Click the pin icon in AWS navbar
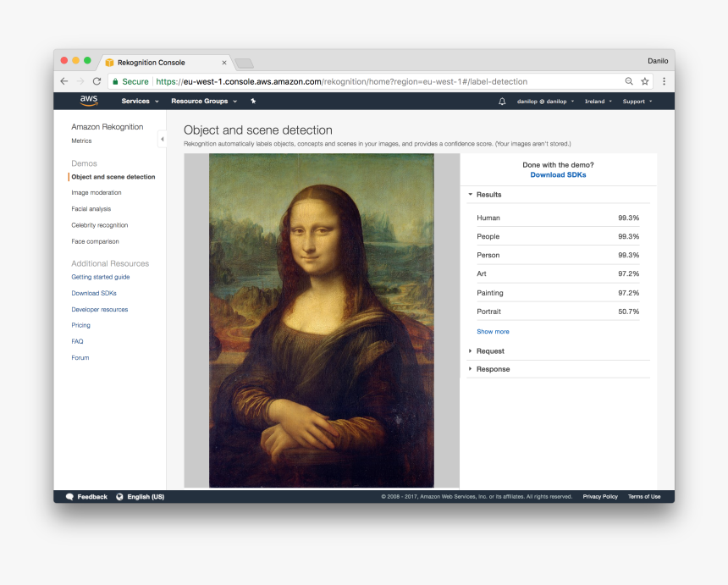 coord(253,101)
